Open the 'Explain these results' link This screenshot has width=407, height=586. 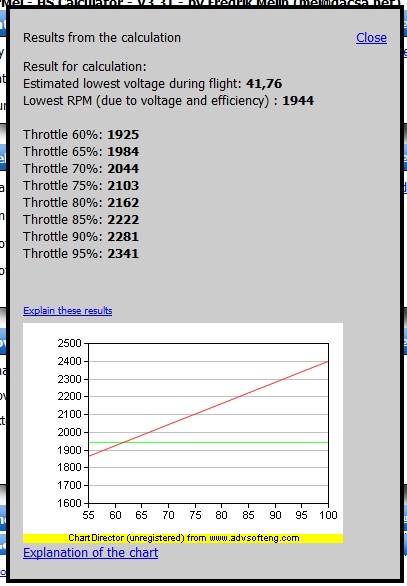pyautogui.click(x=68, y=311)
